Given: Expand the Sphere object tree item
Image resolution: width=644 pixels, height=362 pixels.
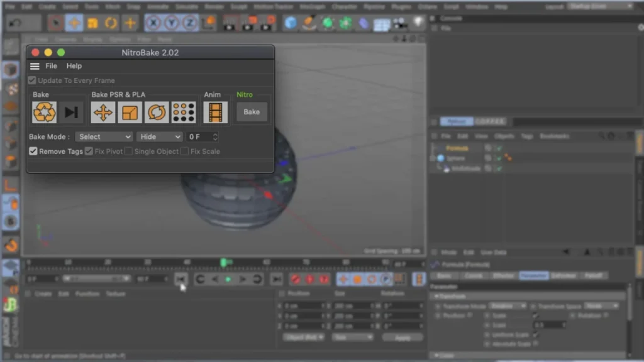Looking at the screenshot, I should tap(433, 158).
